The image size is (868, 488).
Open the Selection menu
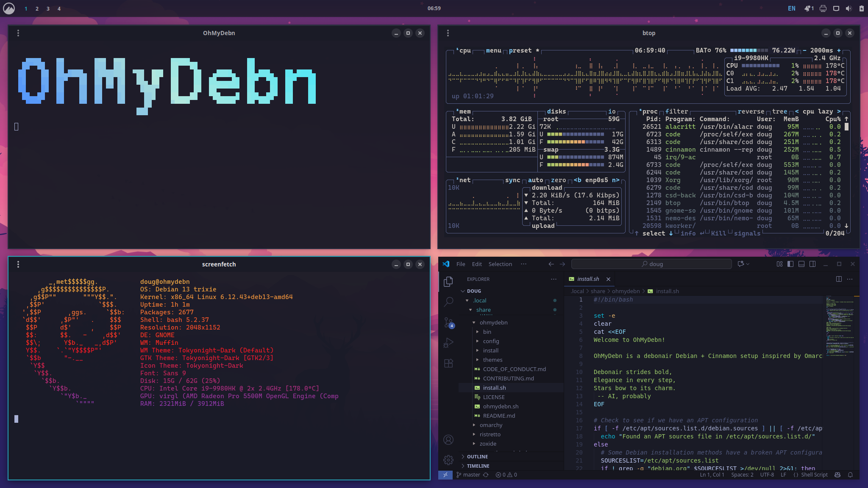[x=500, y=264]
